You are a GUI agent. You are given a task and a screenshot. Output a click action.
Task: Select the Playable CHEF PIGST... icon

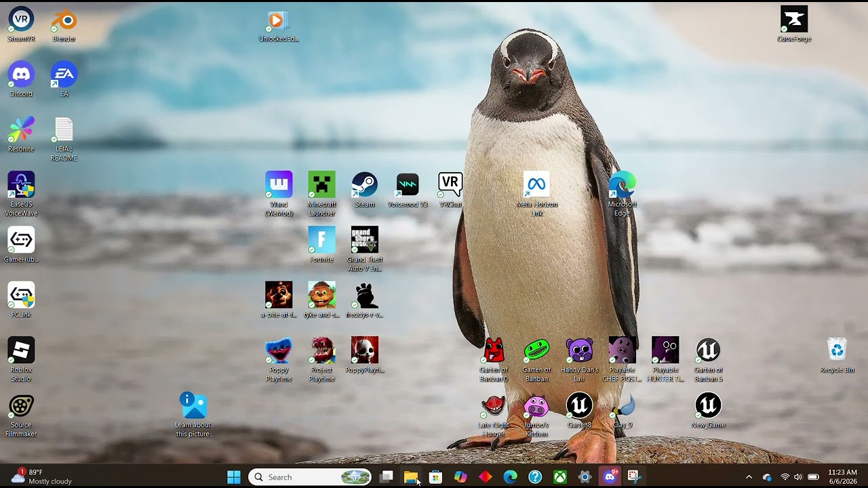pyautogui.click(x=622, y=360)
